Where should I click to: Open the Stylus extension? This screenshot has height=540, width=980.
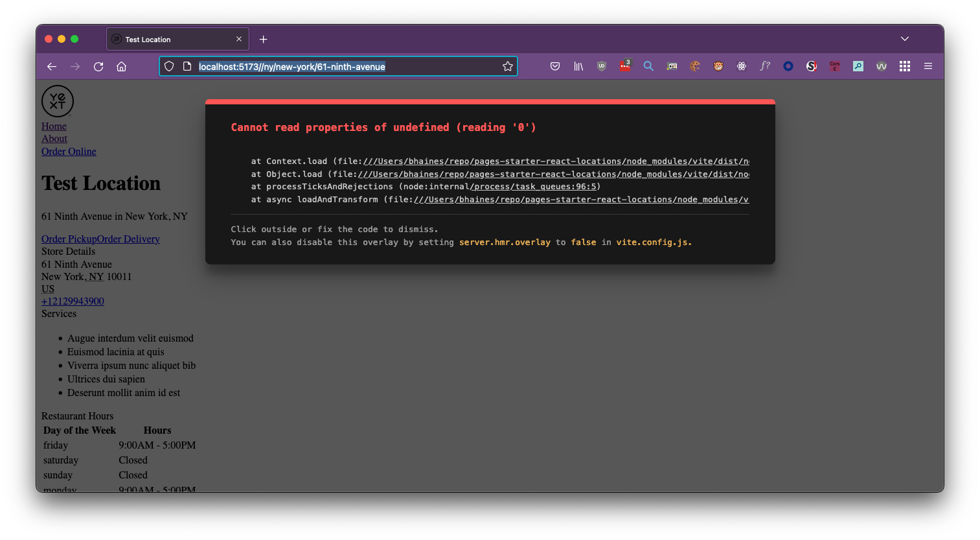pos(812,65)
